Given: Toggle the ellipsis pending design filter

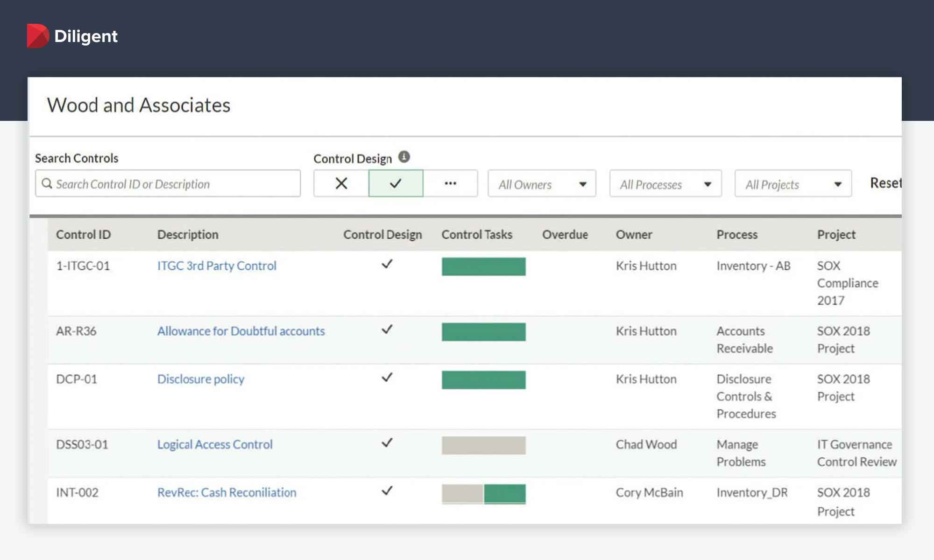Looking at the screenshot, I should coord(450,183).
